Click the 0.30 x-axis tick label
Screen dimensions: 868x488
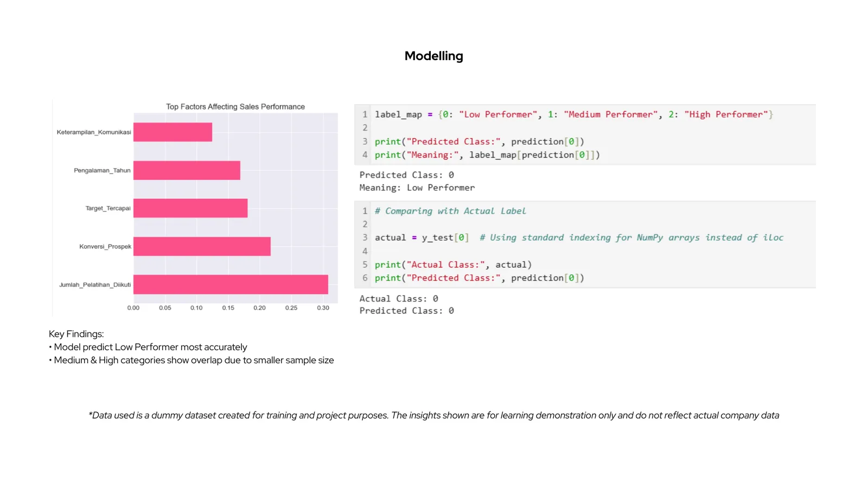[323, 308]
